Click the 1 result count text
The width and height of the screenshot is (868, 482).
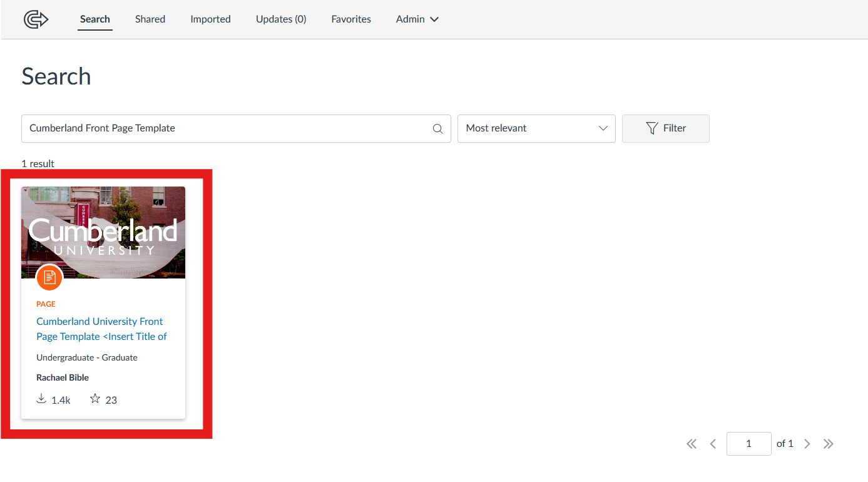[38, 163]
